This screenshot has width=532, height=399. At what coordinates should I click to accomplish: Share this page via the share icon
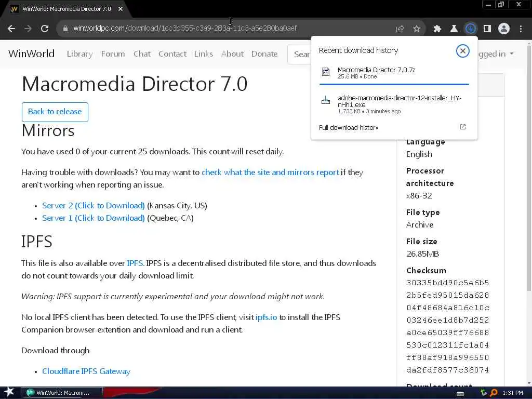point(400,29)
